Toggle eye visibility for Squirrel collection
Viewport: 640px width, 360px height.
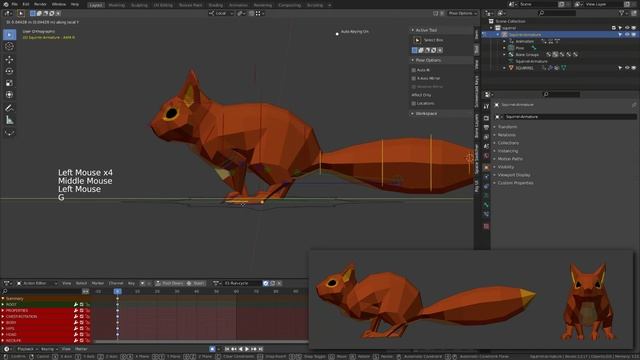tap(627, 28)
